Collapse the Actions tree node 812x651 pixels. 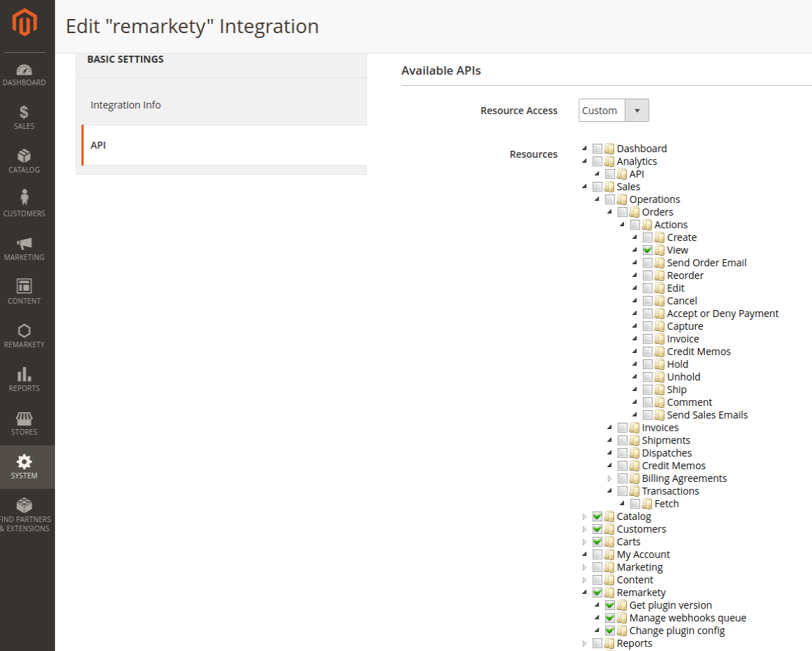pos(623,225)
